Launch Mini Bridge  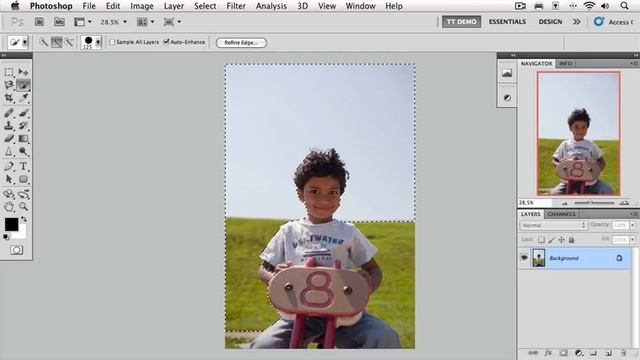tap(59, 22)
